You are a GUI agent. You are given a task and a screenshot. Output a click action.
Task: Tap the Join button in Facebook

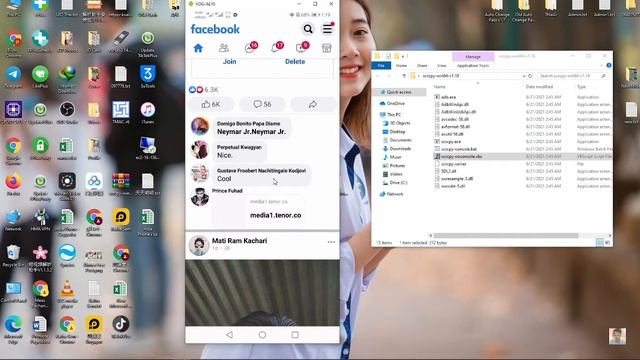[229, 62]
